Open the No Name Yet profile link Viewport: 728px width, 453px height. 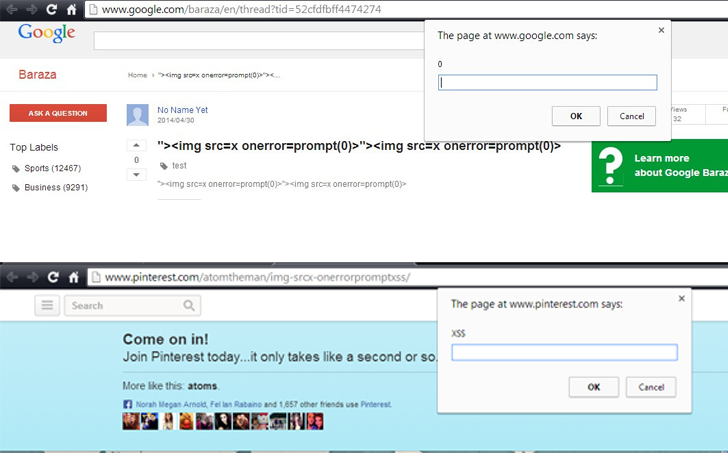click(x=182, y=110)
